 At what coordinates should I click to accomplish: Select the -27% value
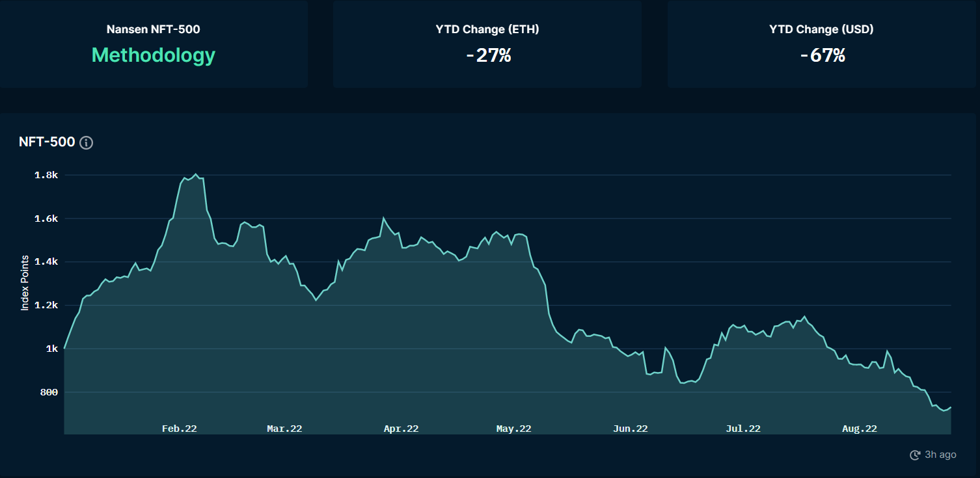(488, 55)
